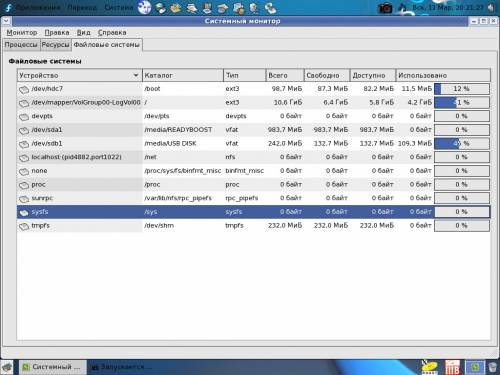Click the drive icon in the none row
Screen dimensions: 500x375
[24, 171]
